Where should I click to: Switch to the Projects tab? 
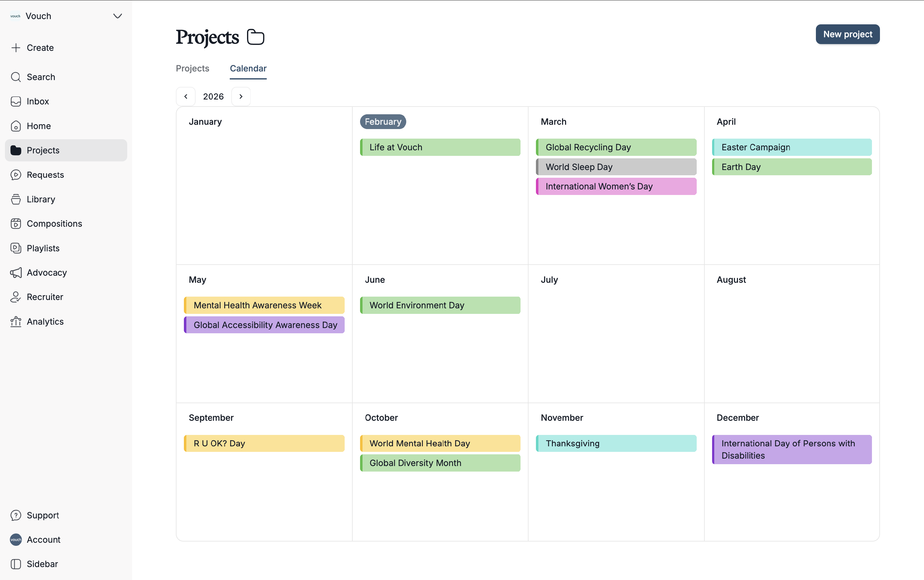192,69
